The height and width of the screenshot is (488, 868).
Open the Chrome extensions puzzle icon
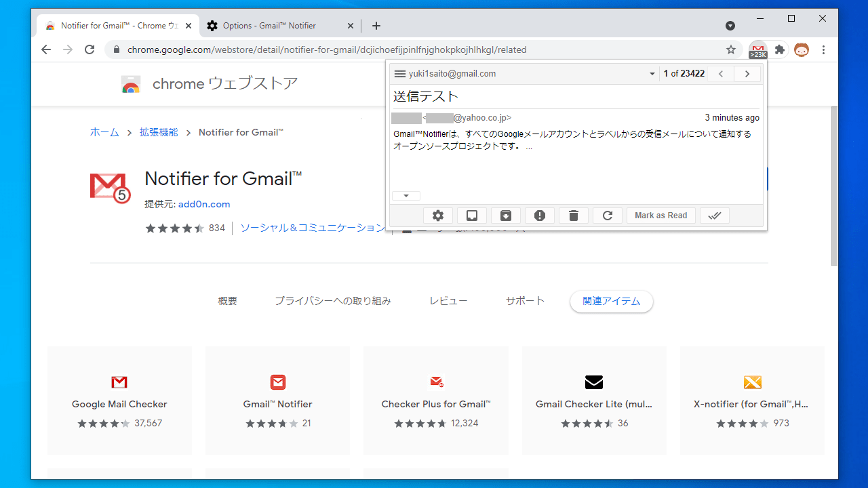780,49
